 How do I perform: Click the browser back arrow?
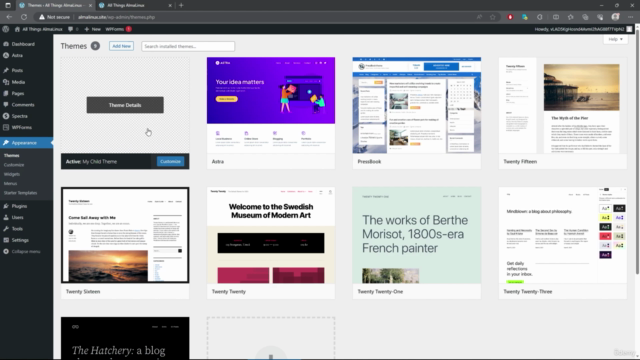coord(9,17)
